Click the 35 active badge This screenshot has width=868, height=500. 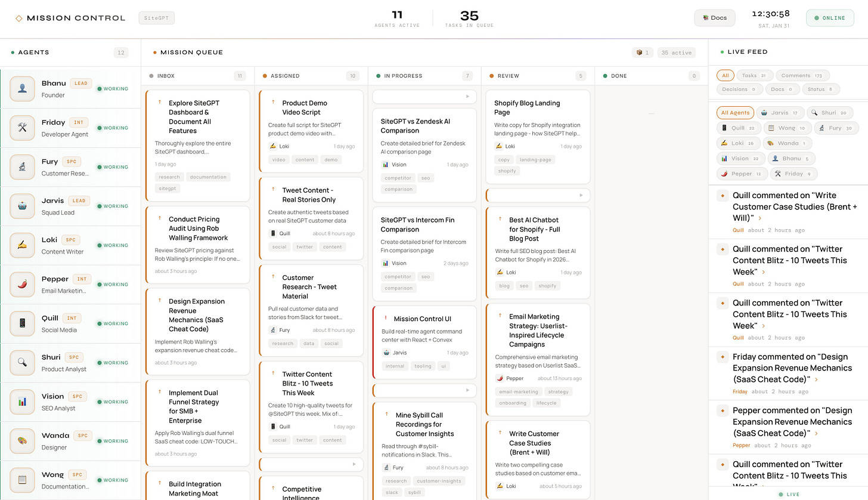tap(677, 53)
